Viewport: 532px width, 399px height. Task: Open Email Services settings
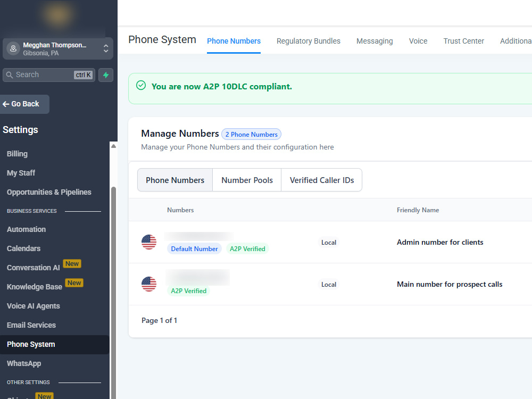coord(31,325)
